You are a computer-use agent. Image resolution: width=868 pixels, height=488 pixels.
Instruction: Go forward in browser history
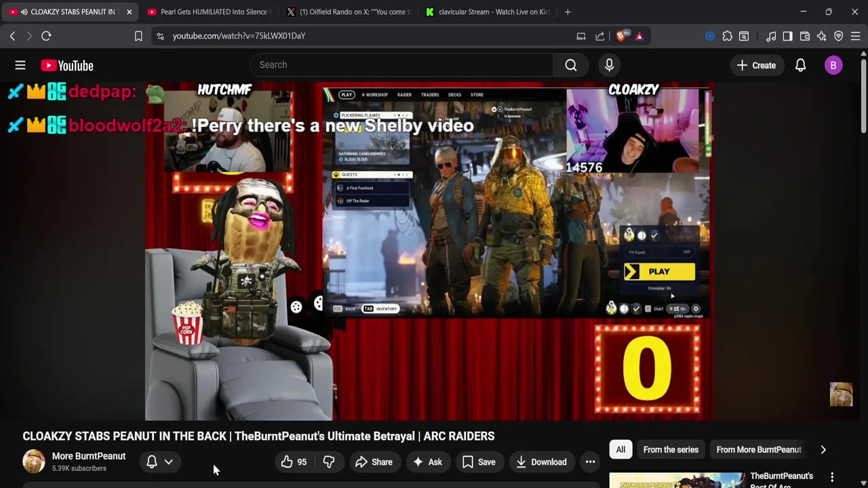coord(29,36)
